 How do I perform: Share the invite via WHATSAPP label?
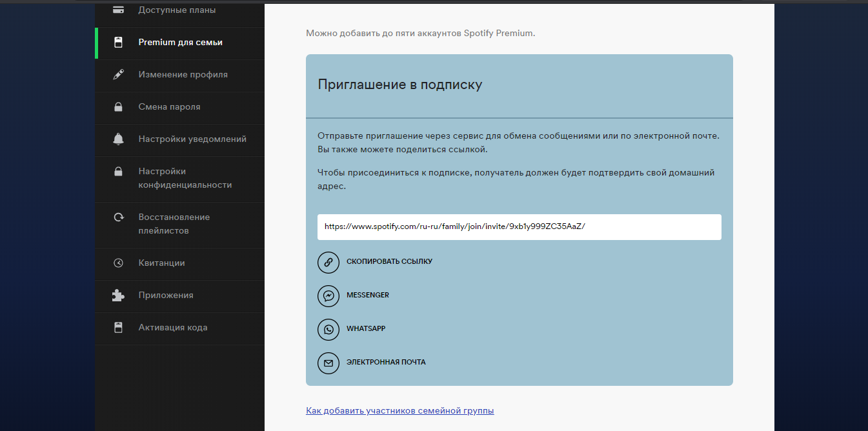(x=366, y=329)
